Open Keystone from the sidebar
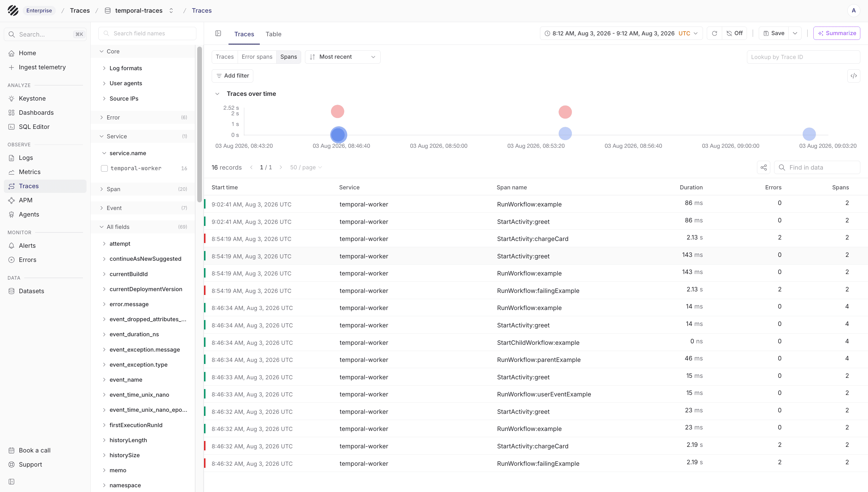Image resolution: width=868 pixels, height=492 pixels. [x=45, y=98]
